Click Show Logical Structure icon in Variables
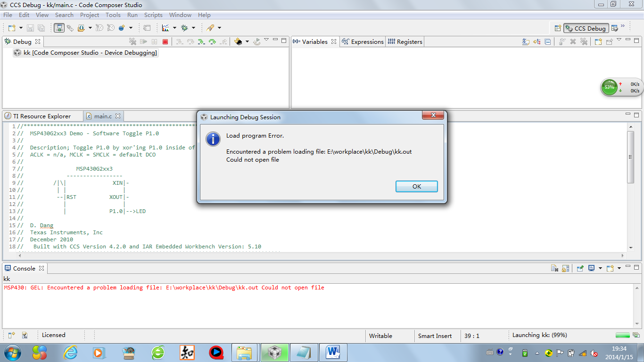This screenshot has height=362, width=644. pyautogui.click(x=537, y=41)
